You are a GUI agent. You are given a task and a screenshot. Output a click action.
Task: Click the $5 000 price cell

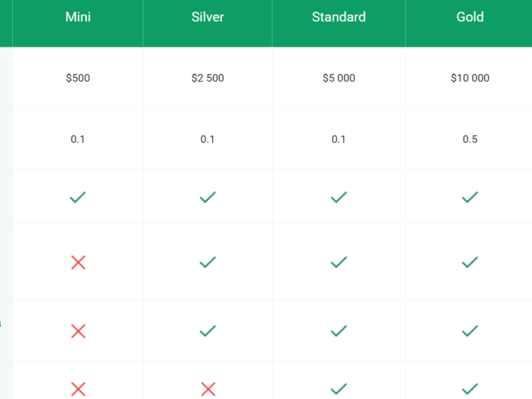pyautogui.click(x=339, y=78)
